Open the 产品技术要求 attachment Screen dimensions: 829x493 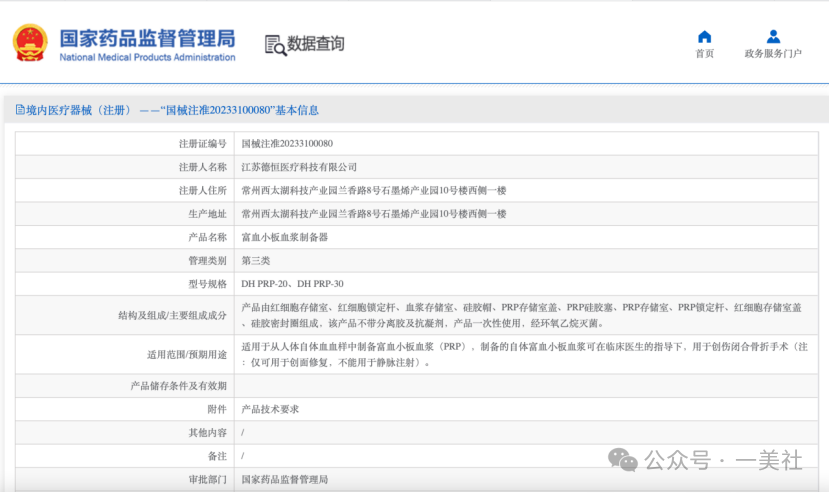[x=270, y=409]
